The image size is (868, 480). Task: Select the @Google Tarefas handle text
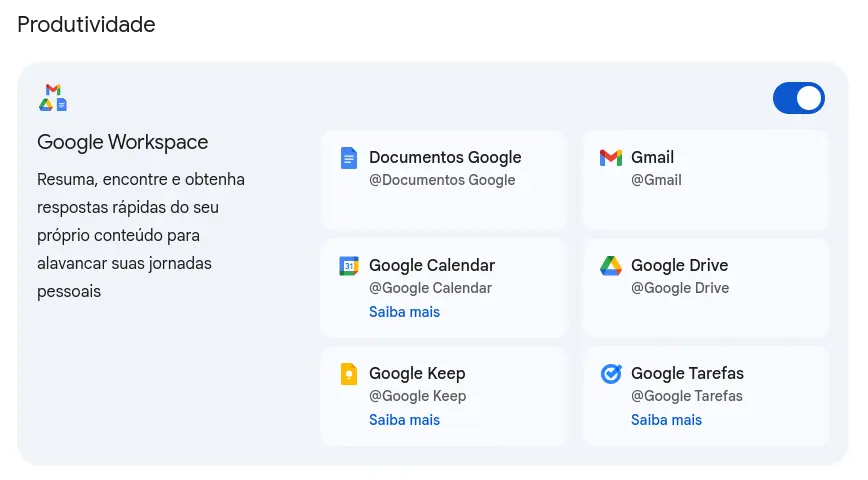pos(686,396)
